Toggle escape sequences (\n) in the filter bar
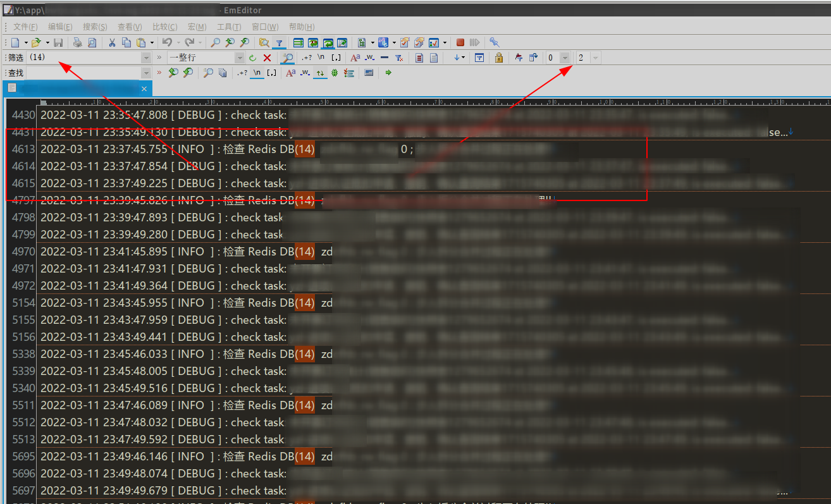Image resolution: width=831 pixels, height=504 pixels. pyautogui.click(x=321, y=58)
